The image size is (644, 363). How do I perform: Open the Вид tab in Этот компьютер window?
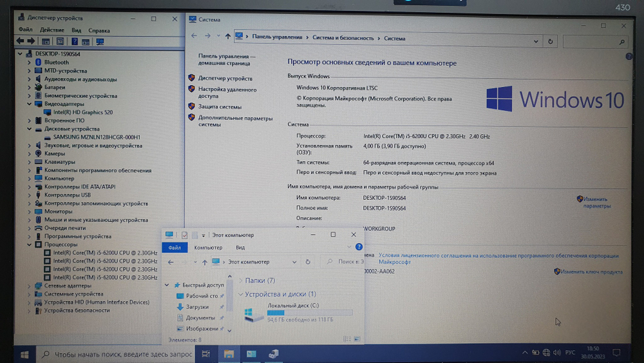(x=240, y=248)
